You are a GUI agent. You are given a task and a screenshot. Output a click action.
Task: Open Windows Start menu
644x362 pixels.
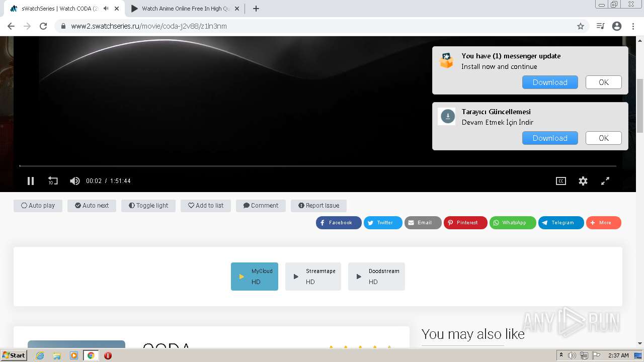pos(14,355)
